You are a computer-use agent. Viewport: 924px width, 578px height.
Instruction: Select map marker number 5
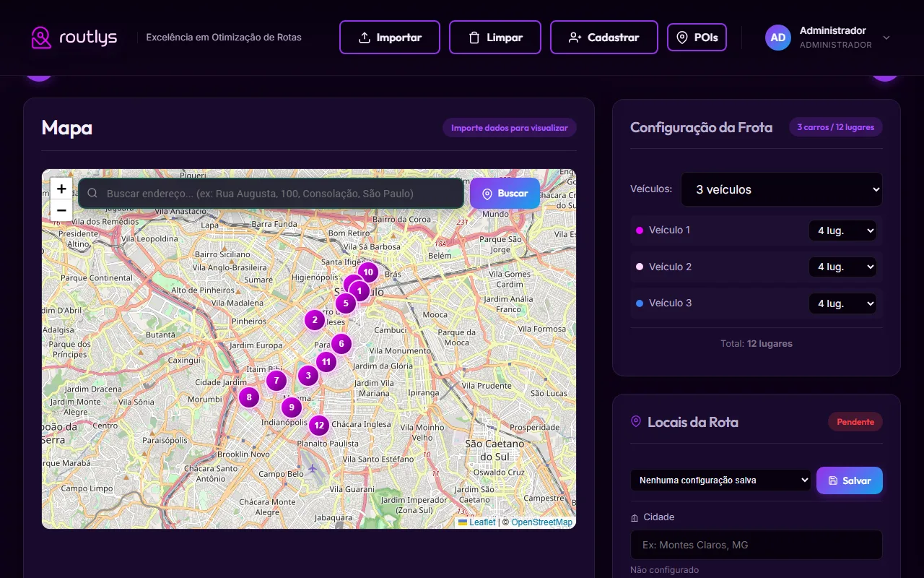click(x=346, y=303)
